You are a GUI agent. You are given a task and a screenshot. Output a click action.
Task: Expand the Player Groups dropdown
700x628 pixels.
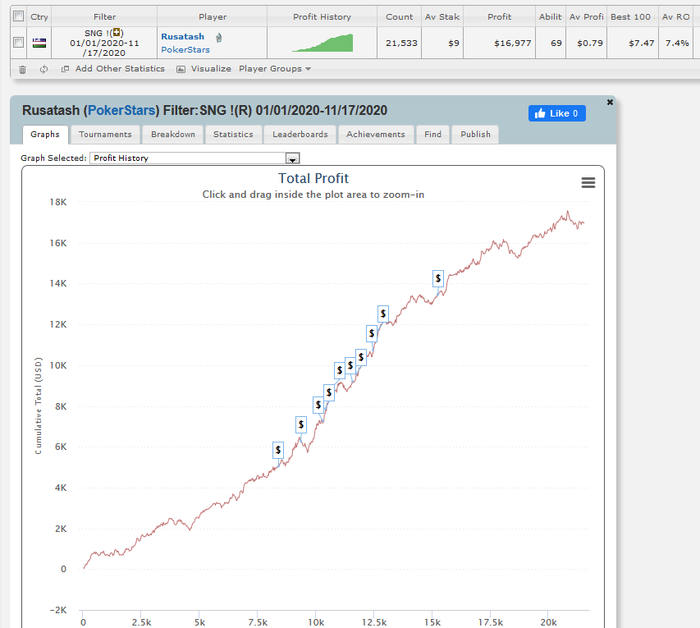point(275,69)
